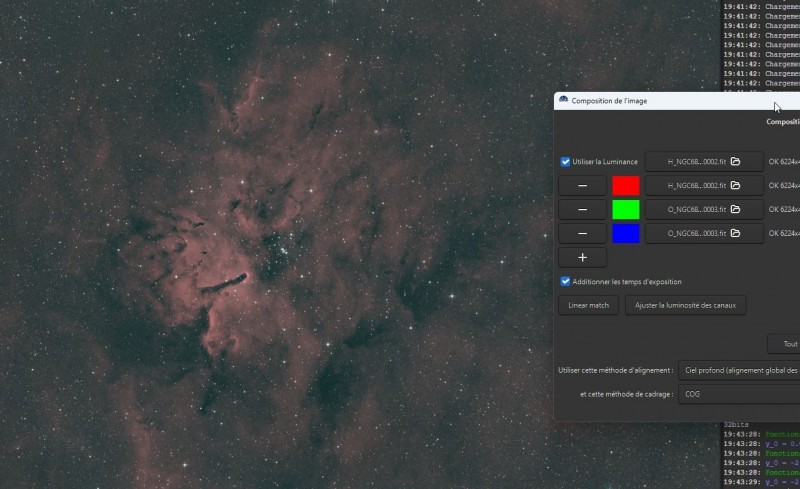Click the Linear match button
800x489 pixels.
(x=588, y=305)
